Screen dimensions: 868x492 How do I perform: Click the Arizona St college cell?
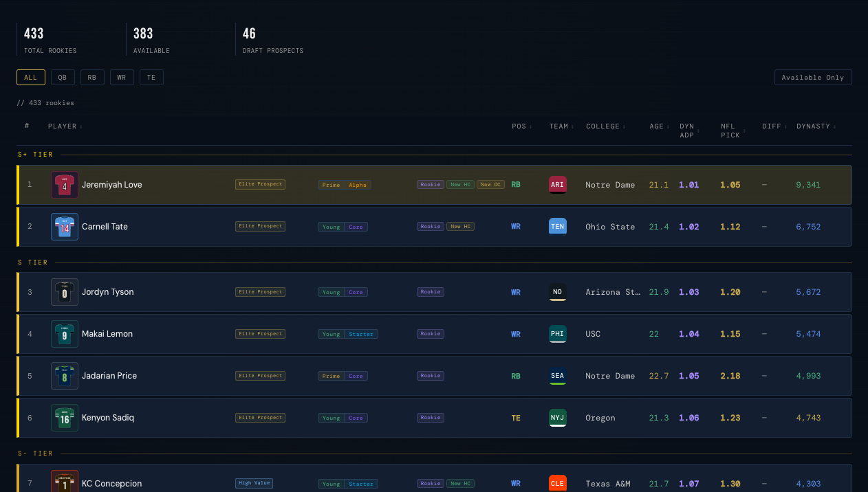pos(613,292)
